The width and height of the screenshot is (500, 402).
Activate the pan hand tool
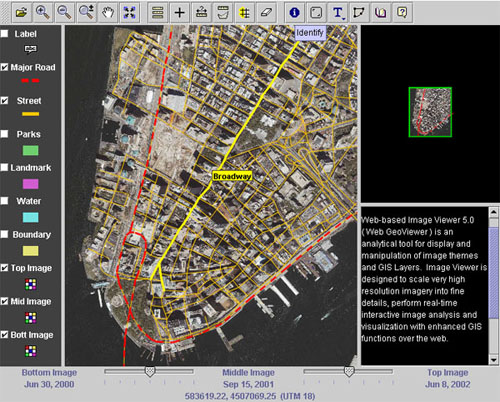[108, 13]
